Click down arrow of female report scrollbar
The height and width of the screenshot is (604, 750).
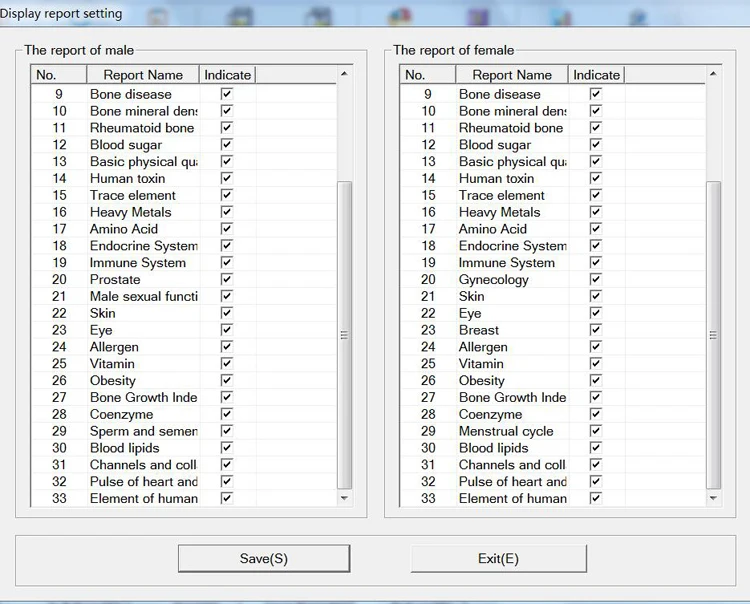click(714, 498)
